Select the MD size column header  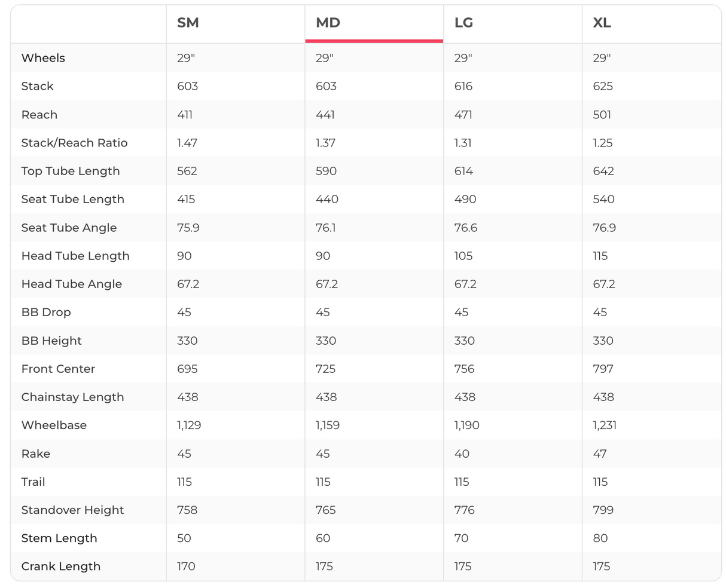pos(328,23)
